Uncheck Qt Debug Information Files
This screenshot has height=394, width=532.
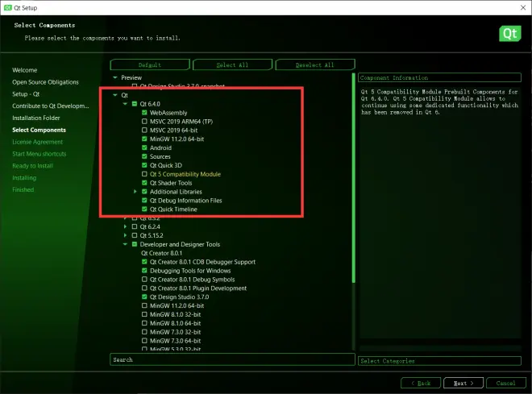coord(144,201)
